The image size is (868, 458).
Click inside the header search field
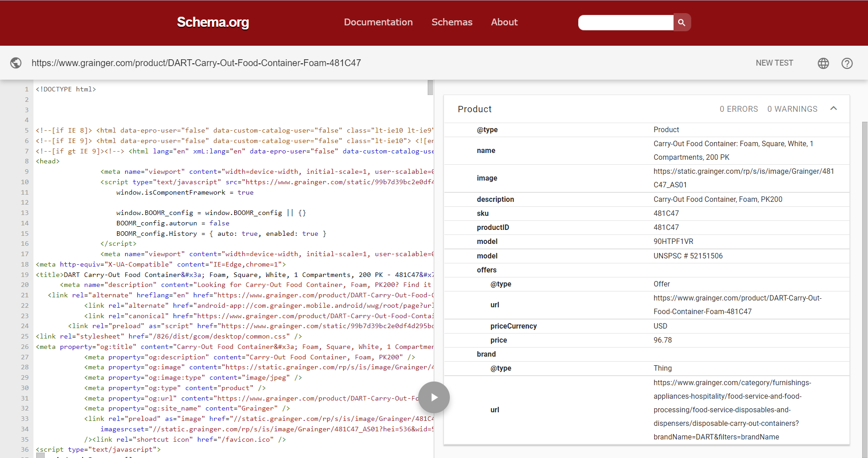click(625, 22)
